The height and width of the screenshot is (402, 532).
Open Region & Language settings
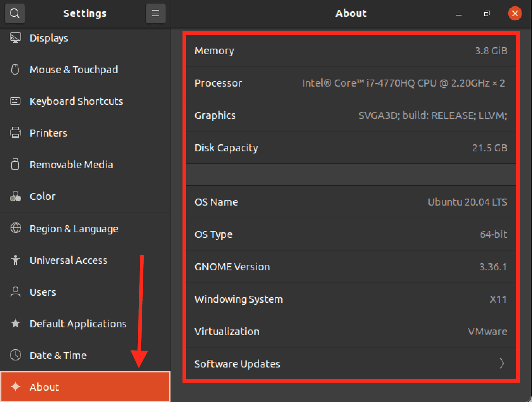pos(85,228)
